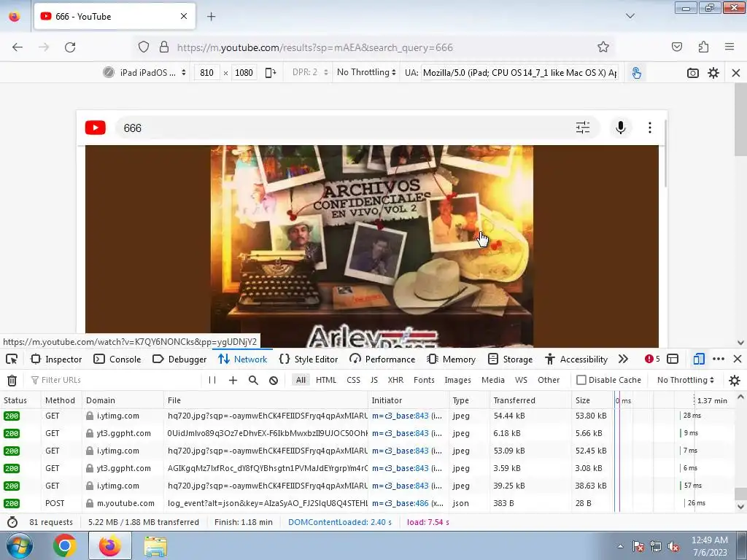
Task: Start voice search with microphone icon
Action: tap(620, 128)
